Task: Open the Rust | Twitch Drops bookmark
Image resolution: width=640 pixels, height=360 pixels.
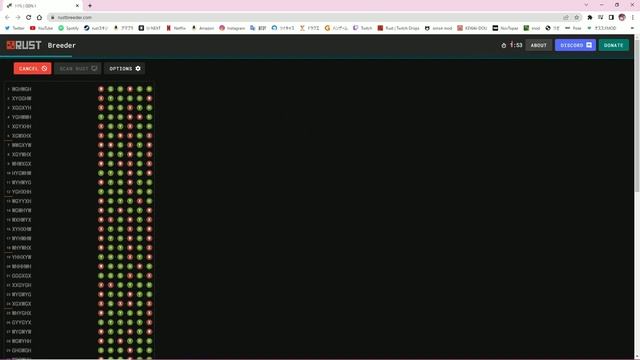Action: [x=398, y=28]
